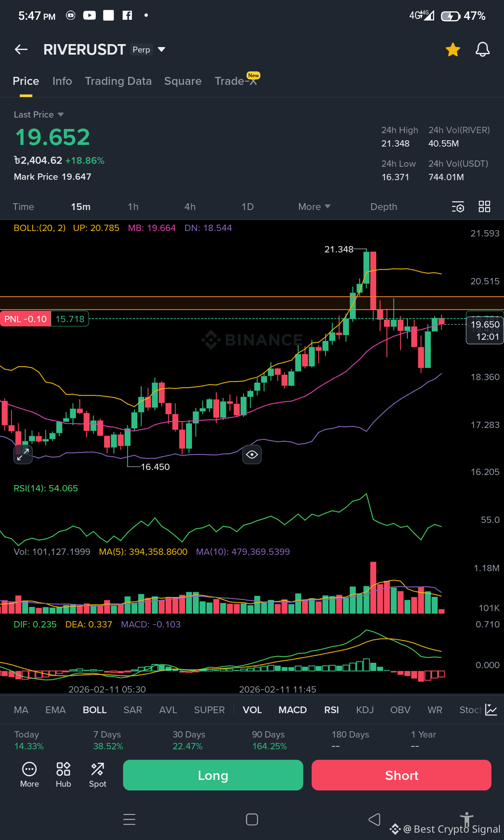The width and height of the screenshot is (504, 840).
Task: Select the SUPER indicator
Action: (209, 710)
